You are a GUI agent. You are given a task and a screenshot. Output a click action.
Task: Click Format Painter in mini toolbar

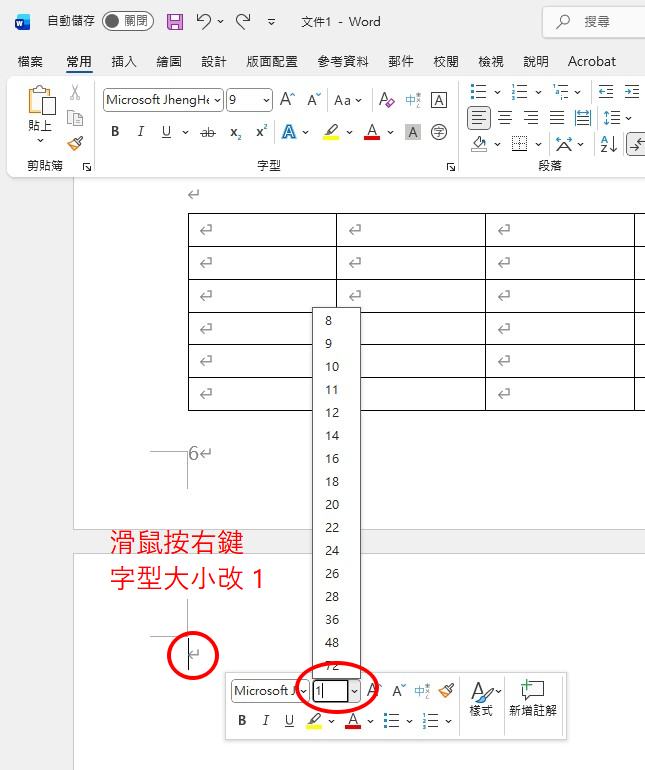[446, 690]
